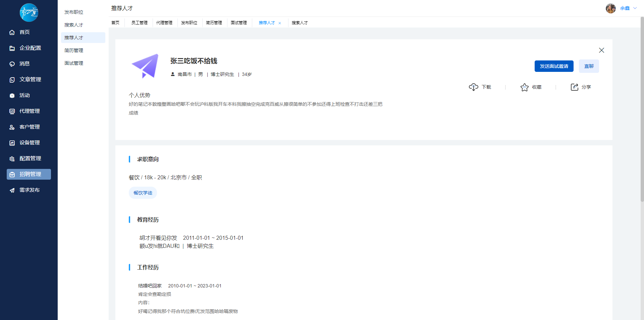The width and height of the screenshot is (644, 320).
Task: Click the share icon
Action: click(x=574, y=87)
